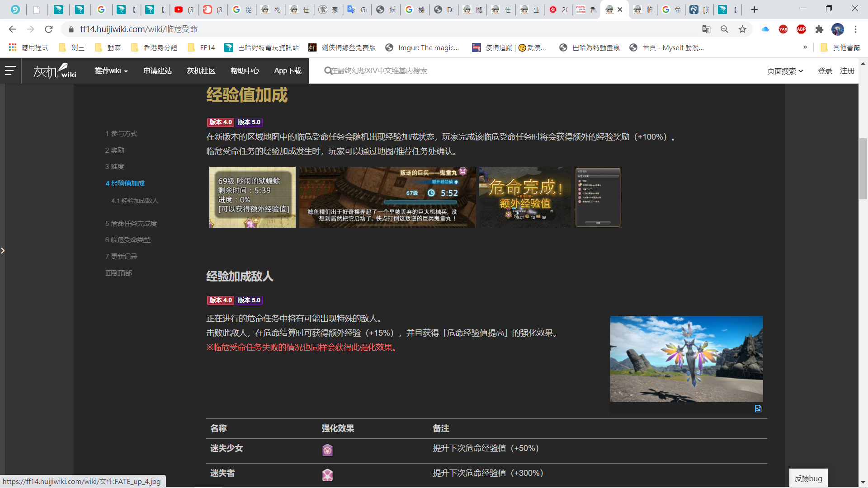The width and height of the screenshot is (868, 488).
Task: Click the browser back arrow
Action: pos(12,29)
